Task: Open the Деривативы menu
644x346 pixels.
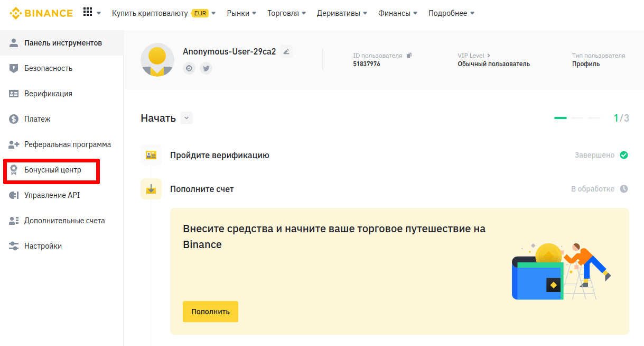Action: click(342, 13)
